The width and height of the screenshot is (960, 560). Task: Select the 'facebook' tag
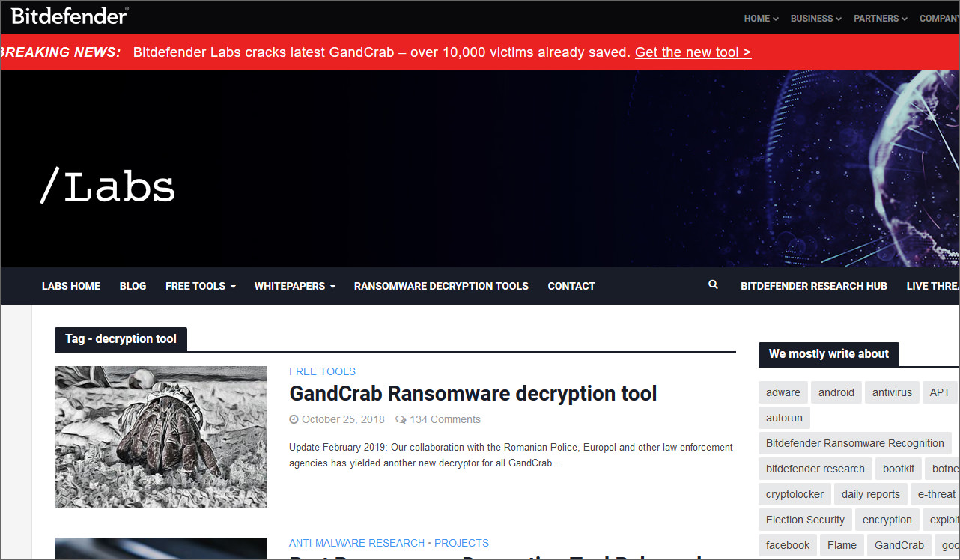coord(788,545)
